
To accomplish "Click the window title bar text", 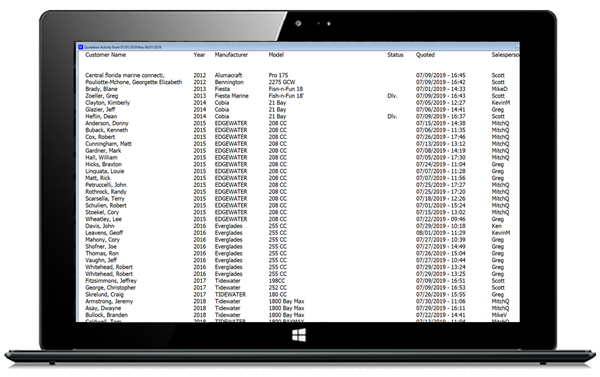I will point(122,47).
